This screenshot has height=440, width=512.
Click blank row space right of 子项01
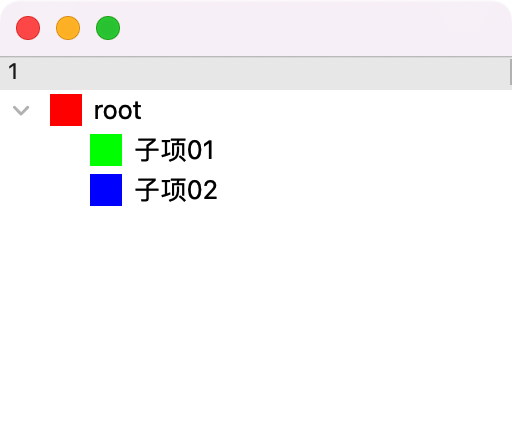[x=363, y=150]
